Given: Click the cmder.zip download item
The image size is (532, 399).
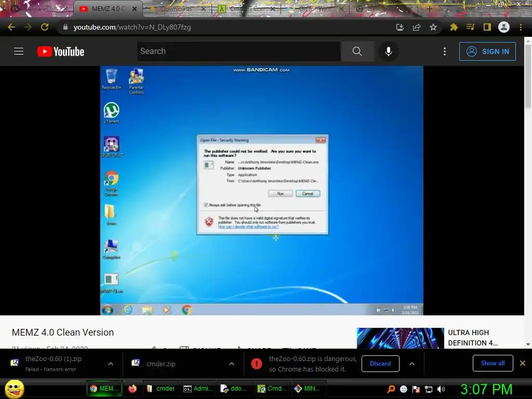Looking at the screenshot, I should [161, 364].
